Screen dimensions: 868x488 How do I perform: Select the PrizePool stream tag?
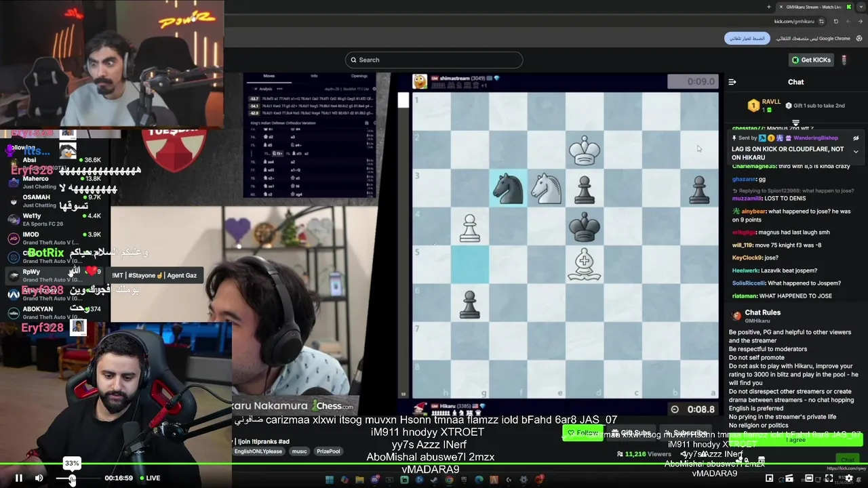[x=328, y=451]
